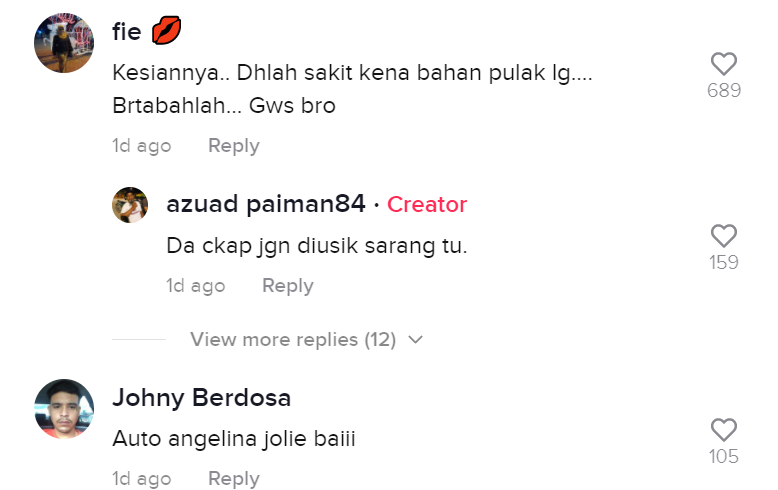
Task: Expand View more replies (12)
Action: pyautogui.click(x=293, y=340)
